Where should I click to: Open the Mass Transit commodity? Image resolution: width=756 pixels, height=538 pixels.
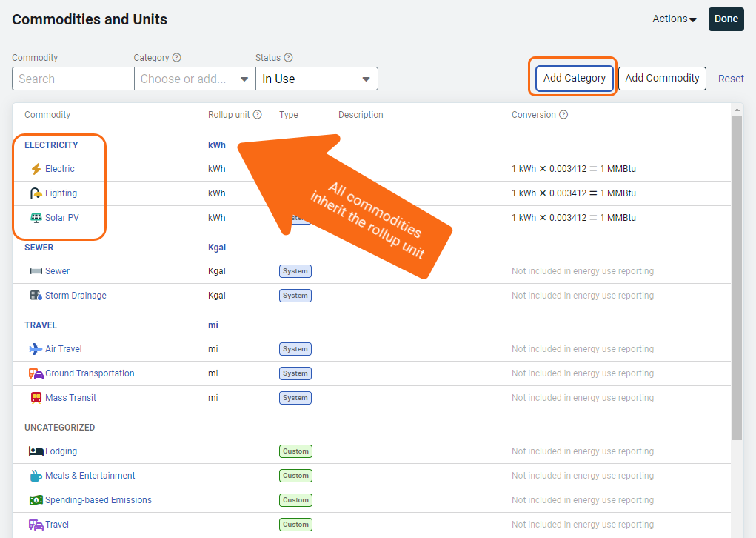click(x=70, y=398)
